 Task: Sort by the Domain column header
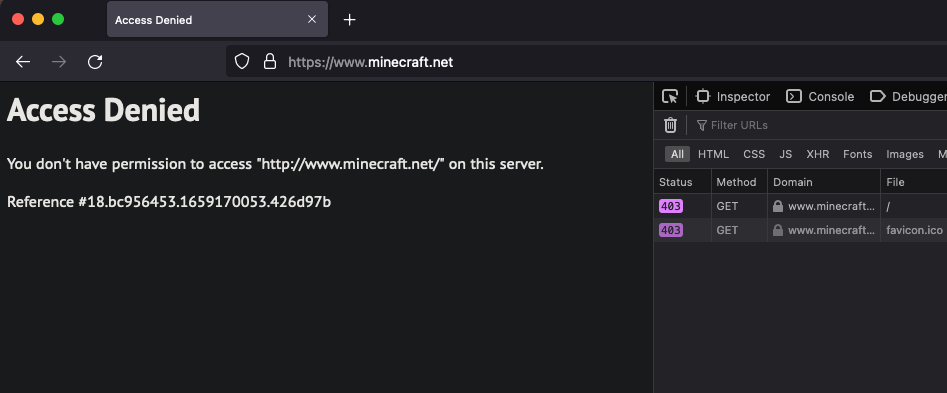click(x=824, y=182)
